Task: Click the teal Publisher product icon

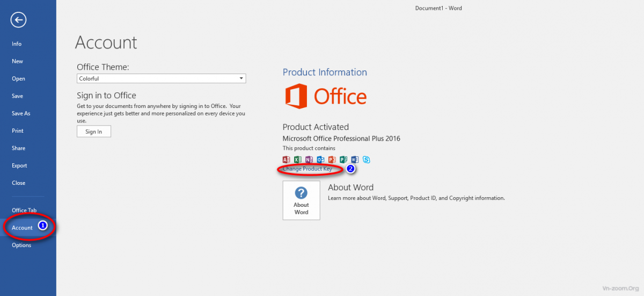Action: 343,160
